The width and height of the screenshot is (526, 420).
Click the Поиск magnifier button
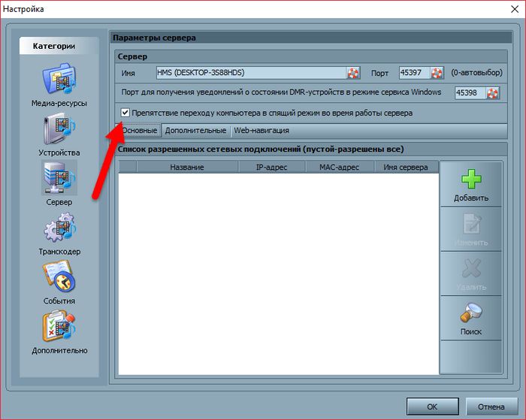pyautogui.click(x=471, y=318)
